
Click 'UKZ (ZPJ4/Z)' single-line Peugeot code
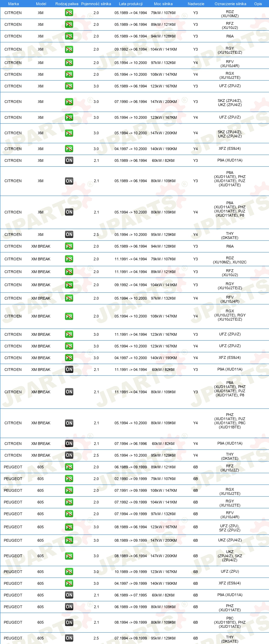pos(230,540)
